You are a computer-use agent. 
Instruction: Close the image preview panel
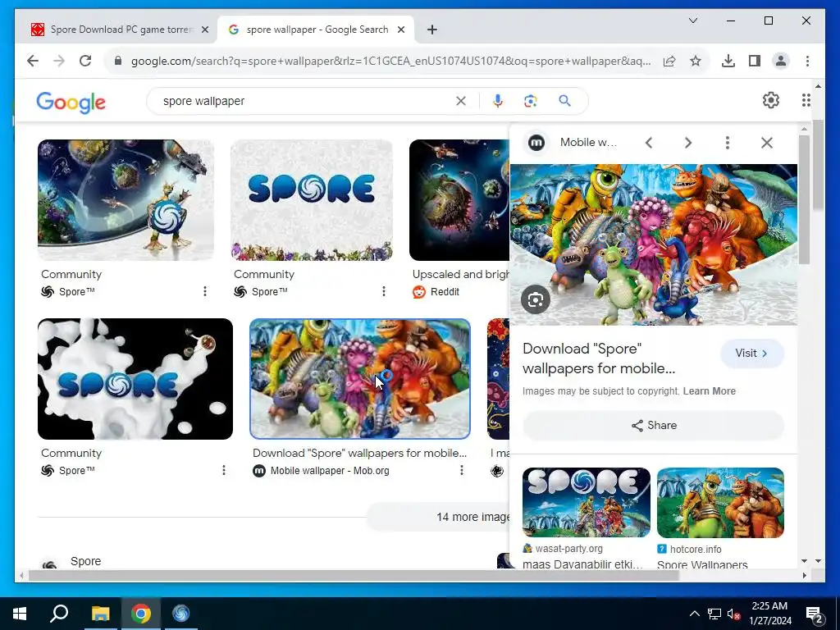767,143
